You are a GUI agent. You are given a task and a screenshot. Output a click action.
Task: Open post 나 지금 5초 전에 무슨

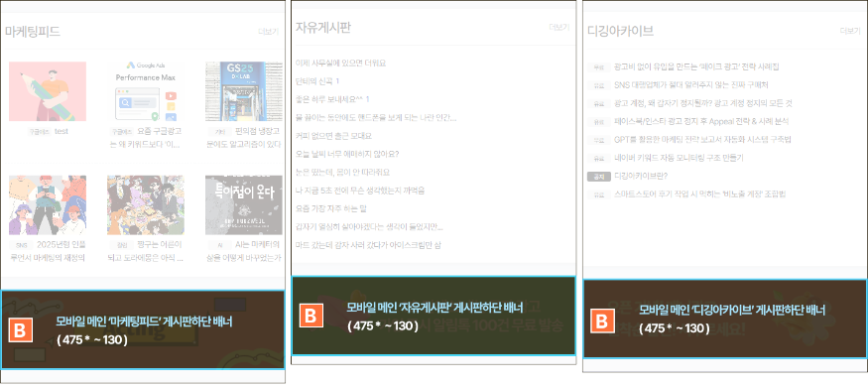(360, 190)
